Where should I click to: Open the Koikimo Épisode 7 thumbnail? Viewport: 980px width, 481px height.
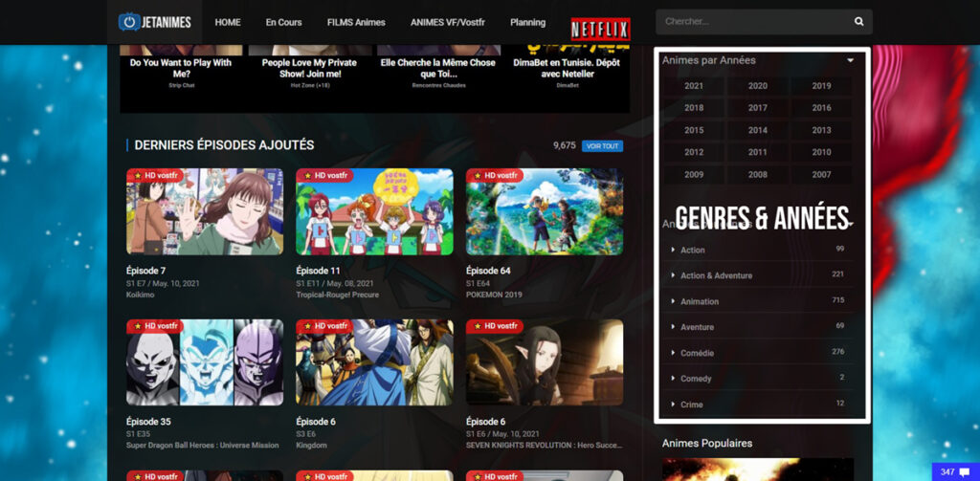205,211
